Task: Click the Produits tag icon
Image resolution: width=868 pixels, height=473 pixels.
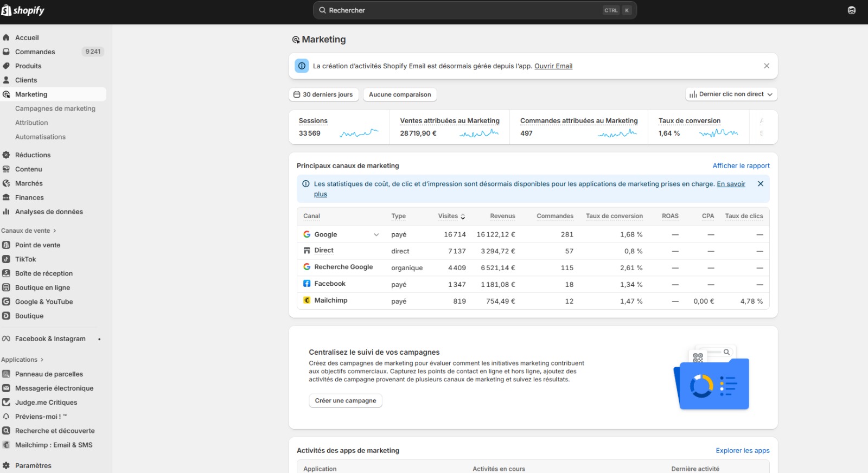Action: 6,66
